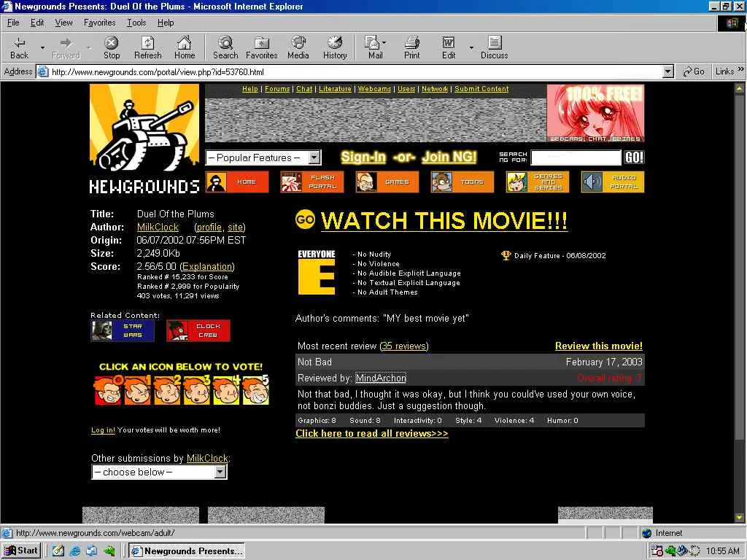
Task: Click Review this movie! link
Action: point(599,346)
